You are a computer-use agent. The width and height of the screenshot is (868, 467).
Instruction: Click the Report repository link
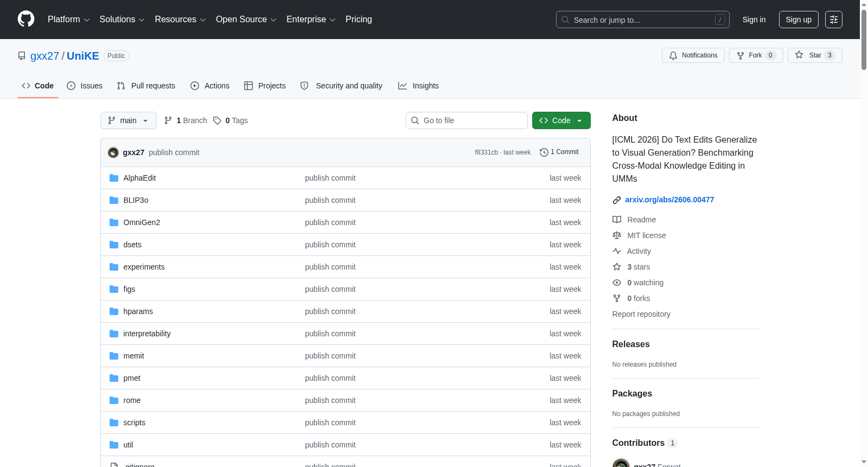tap(641, 314)
